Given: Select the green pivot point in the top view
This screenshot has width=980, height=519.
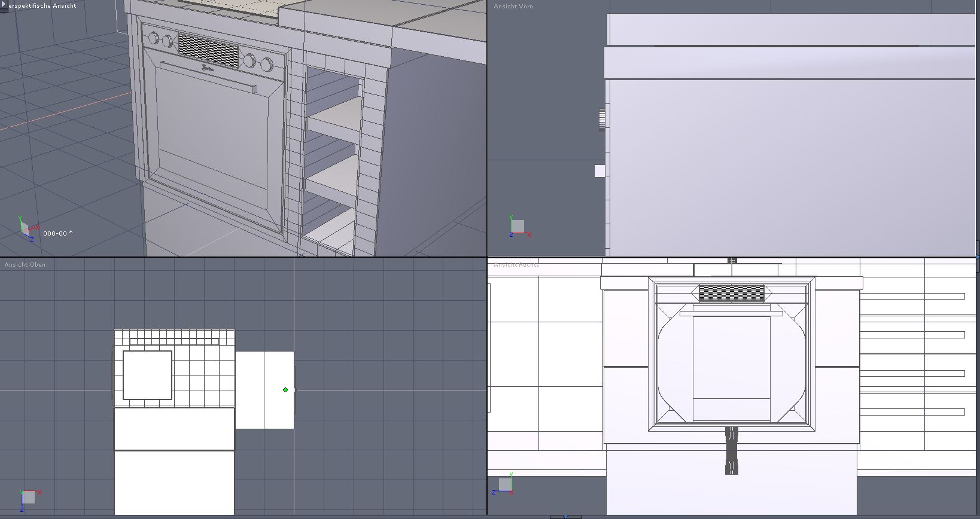Looking at the screenshot, I should (x=285, y=390).
